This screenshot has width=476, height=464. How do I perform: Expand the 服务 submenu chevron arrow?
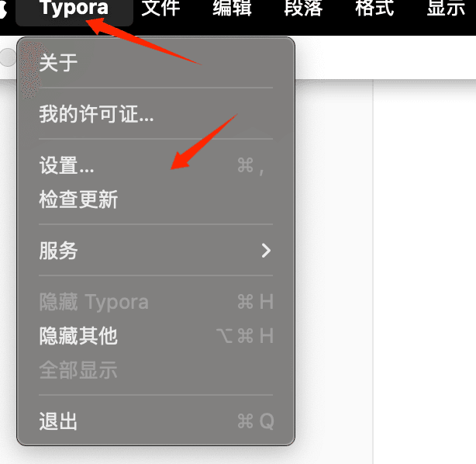pyautogui.click(x=266, y=251)
